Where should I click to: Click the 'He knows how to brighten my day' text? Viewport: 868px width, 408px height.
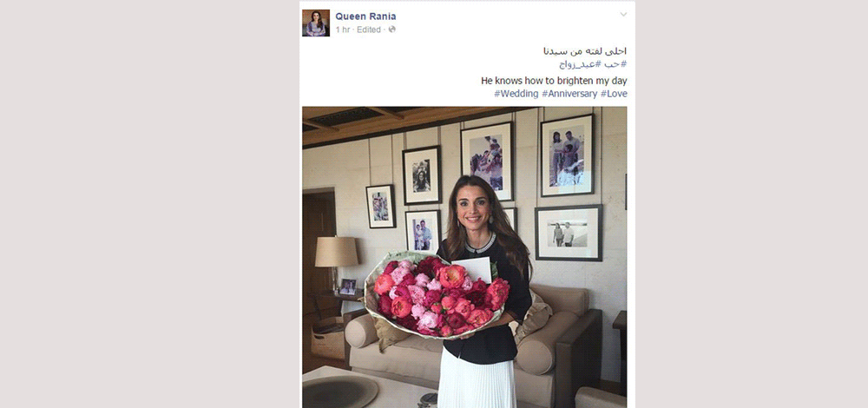click(554, 81)
